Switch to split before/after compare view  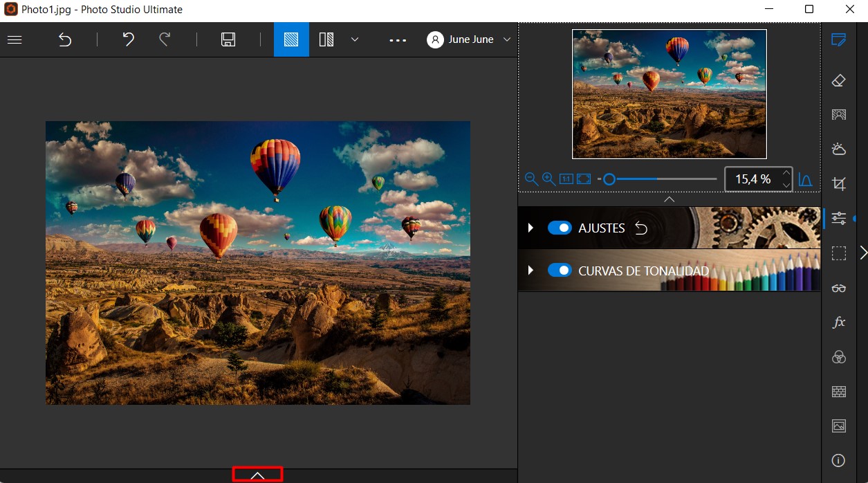(x=326, y=39)
